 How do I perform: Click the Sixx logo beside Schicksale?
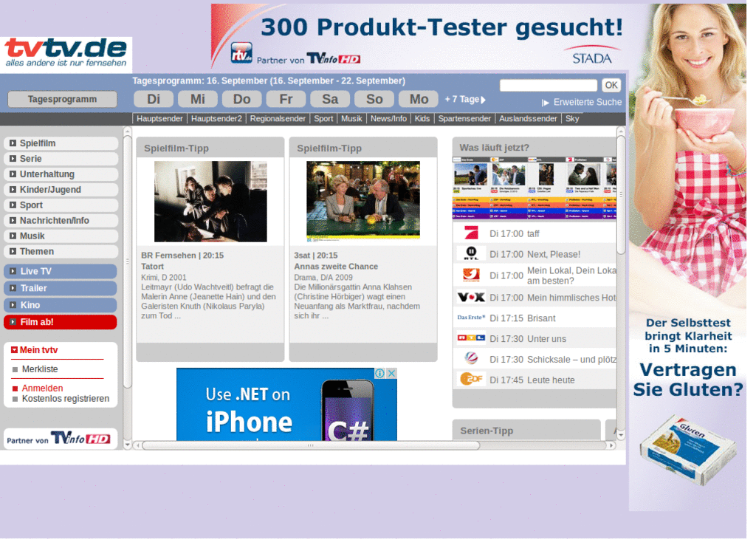[470, 358]
